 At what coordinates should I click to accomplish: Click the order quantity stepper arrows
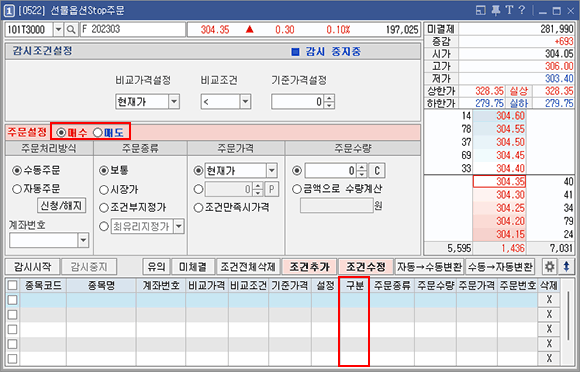[x=362, y=170]
